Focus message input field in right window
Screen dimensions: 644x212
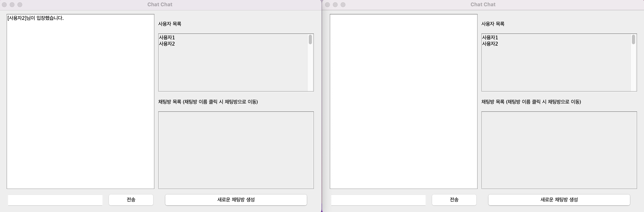click(x=378, y=200)
